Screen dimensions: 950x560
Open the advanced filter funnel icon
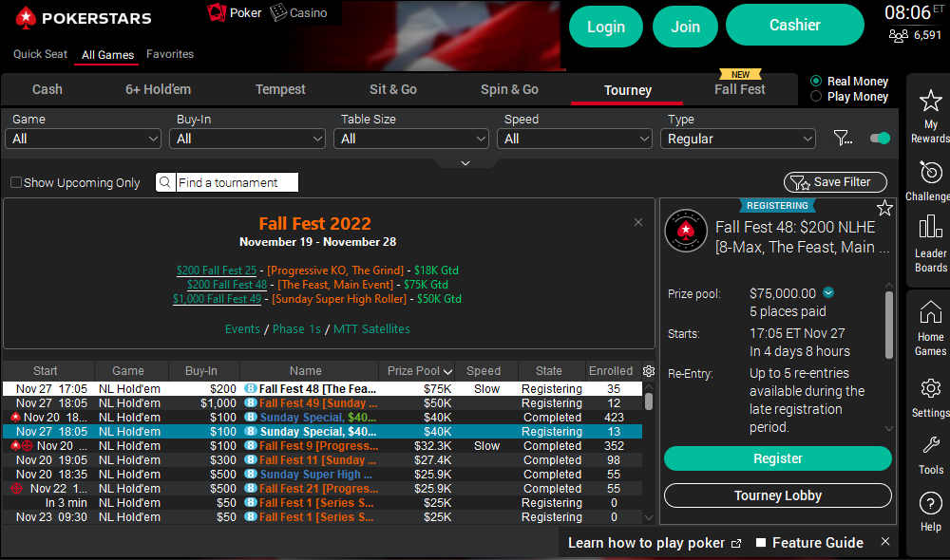842,139
